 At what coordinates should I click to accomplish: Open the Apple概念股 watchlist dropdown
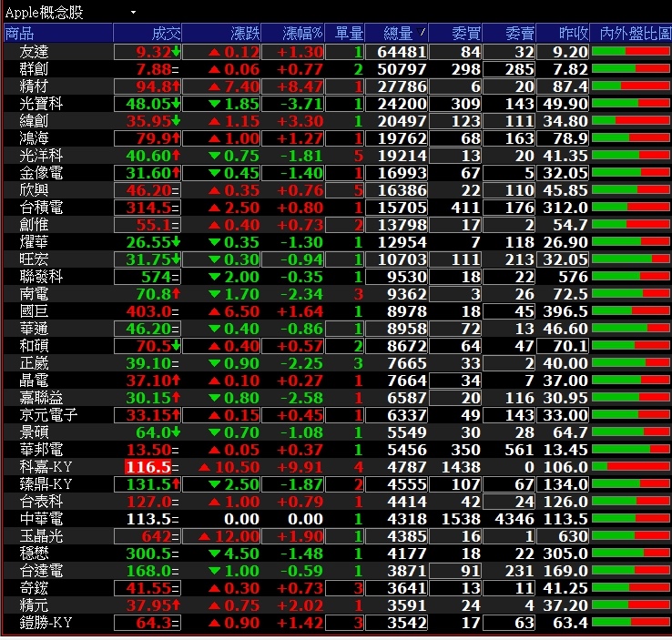coord(133,13)
